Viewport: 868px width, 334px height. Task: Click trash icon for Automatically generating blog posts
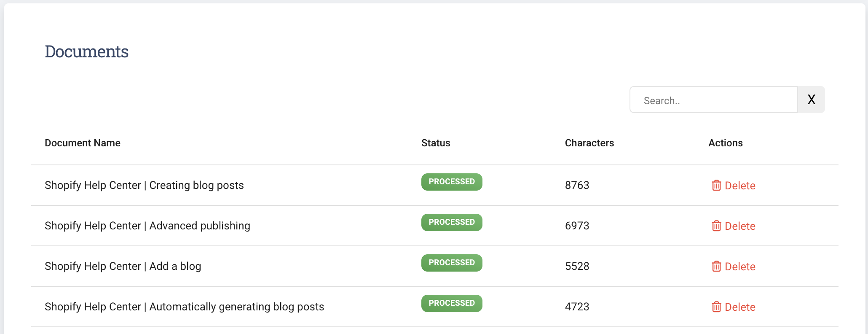coord(716,307)
